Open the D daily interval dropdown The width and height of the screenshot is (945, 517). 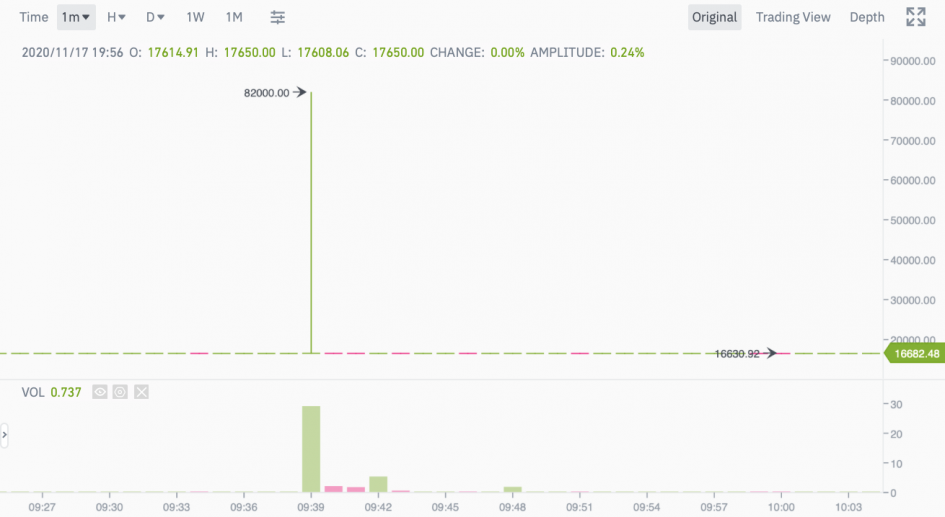tap(155, 17)
